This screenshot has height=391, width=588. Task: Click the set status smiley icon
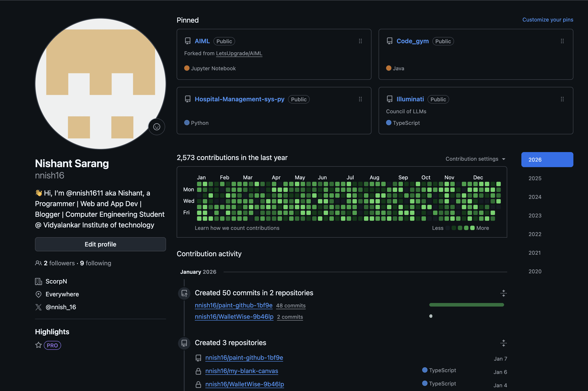coord(156,127)
